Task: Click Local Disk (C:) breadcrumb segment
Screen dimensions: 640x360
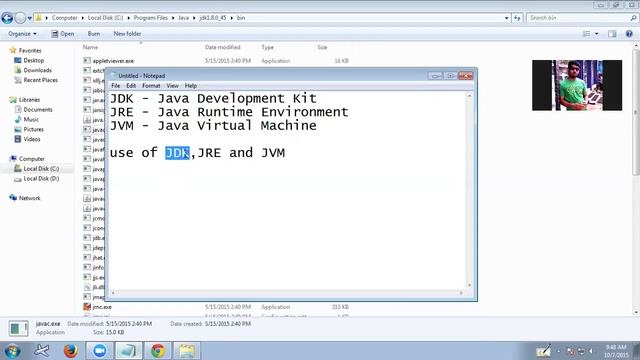Action: 105,18
